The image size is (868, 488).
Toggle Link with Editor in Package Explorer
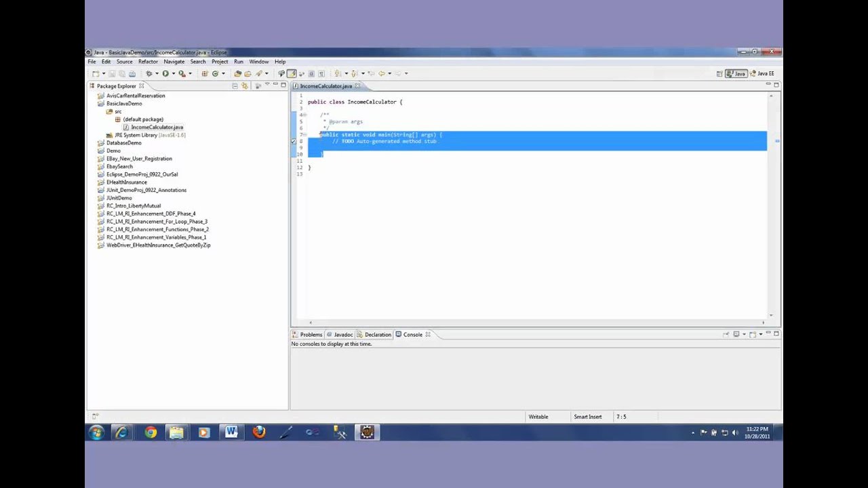click(245, 86)
